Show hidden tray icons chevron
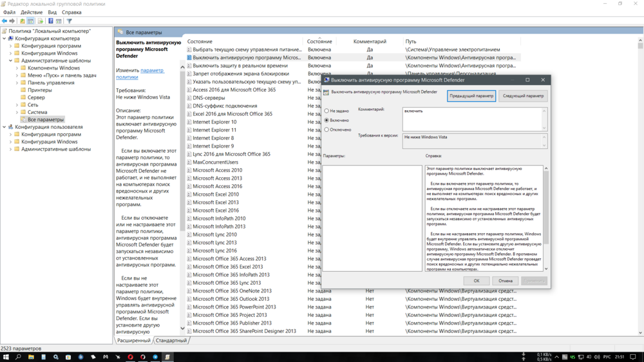 557,357
